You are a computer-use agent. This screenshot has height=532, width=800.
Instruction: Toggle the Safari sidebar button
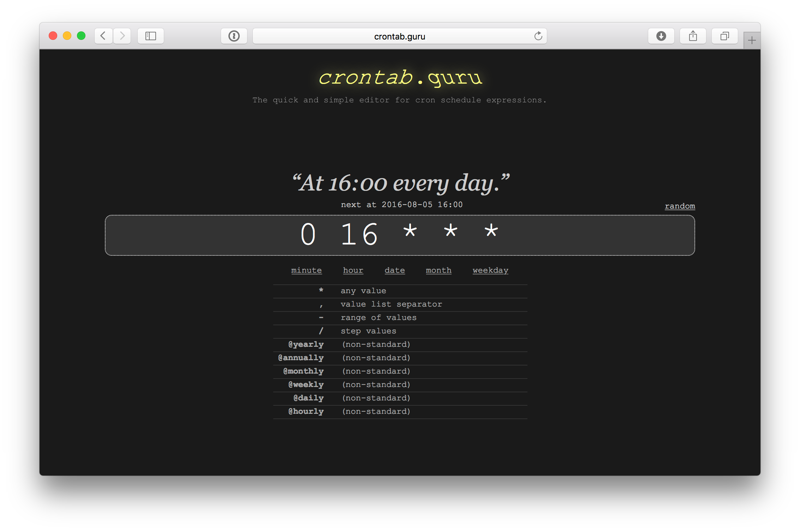[x=151, y=36]
